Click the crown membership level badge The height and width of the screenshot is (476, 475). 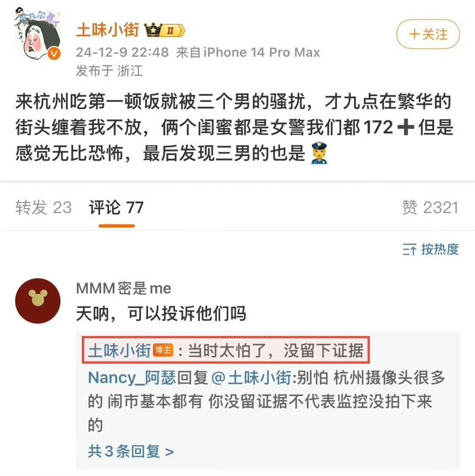coord(165,30)
